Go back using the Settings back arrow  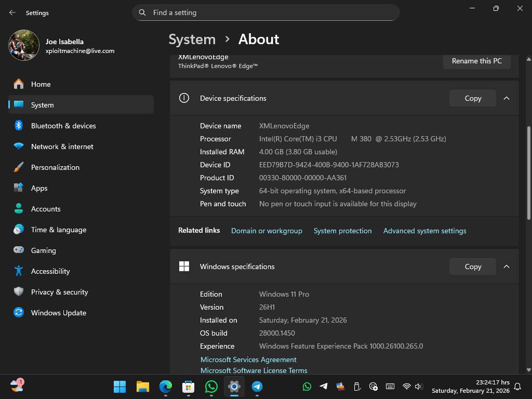click(x=12, y=12)
